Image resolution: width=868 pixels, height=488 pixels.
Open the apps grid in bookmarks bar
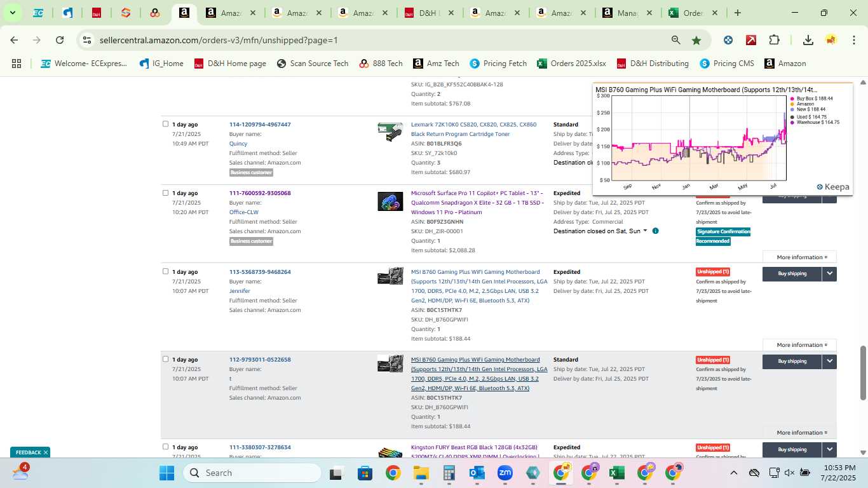point(17,64)
